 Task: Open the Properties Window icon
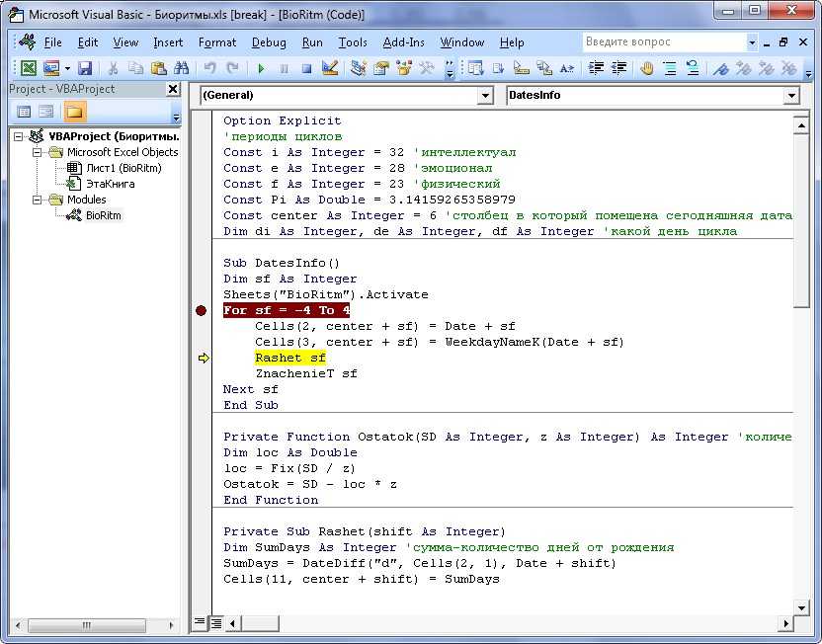click(381, 68)
